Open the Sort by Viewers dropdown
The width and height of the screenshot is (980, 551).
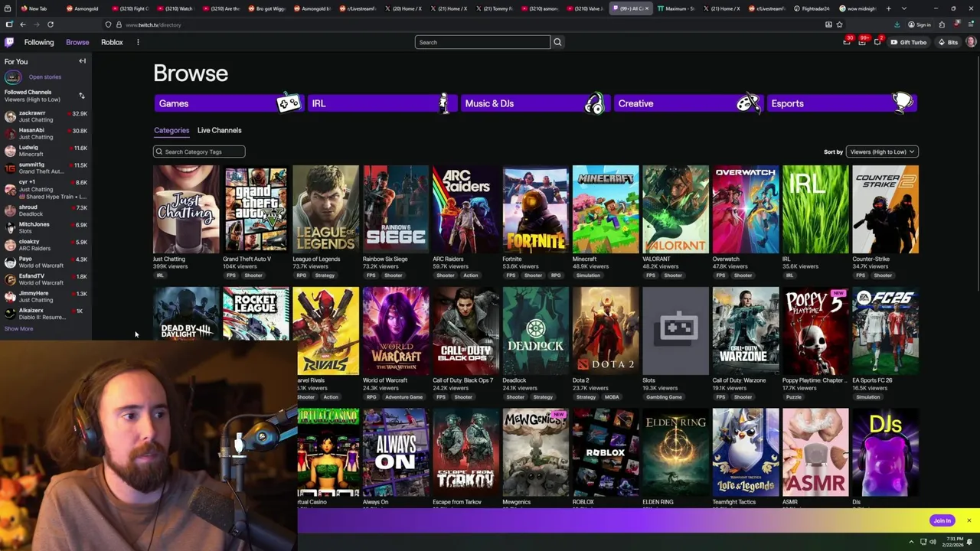pyautogui.click(x=882, y=152)
